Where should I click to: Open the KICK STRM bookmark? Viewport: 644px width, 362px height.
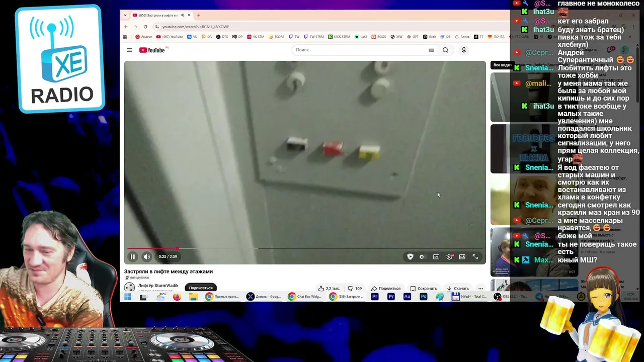[x=339, y=37]
